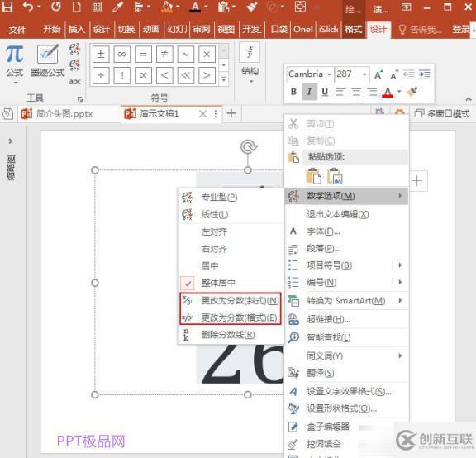
Task: Select 删除分数线(R)
Action: 231,335
